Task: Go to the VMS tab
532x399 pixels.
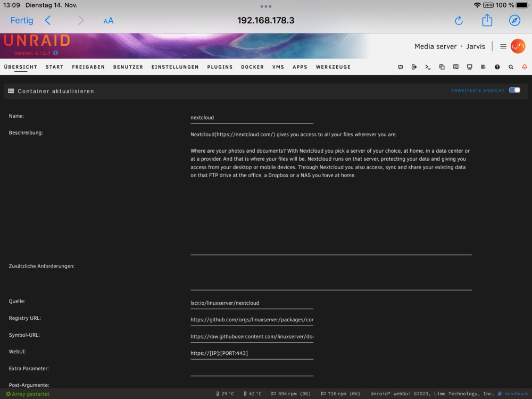Action: tap(278, 67)
